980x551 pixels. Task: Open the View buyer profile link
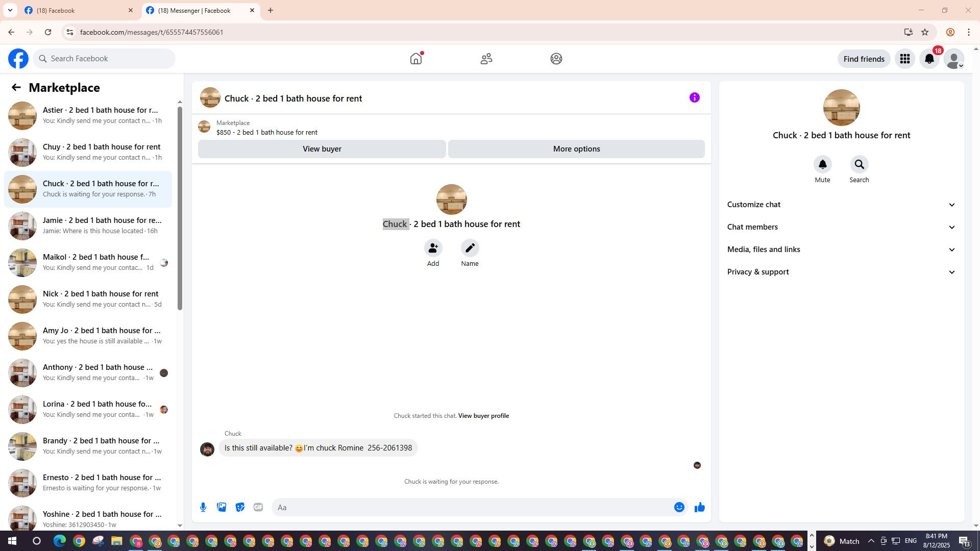point(483,416)
